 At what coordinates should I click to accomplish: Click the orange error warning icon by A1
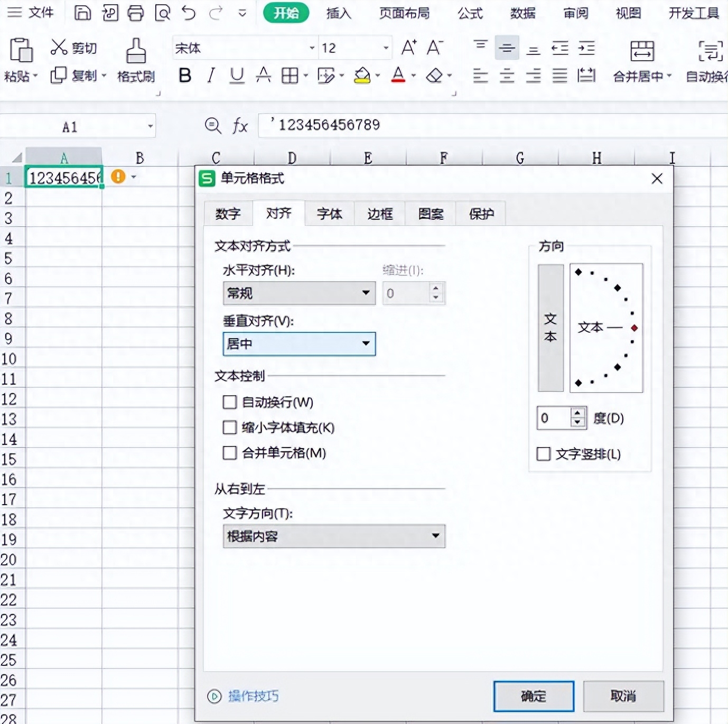click(118, 177)
